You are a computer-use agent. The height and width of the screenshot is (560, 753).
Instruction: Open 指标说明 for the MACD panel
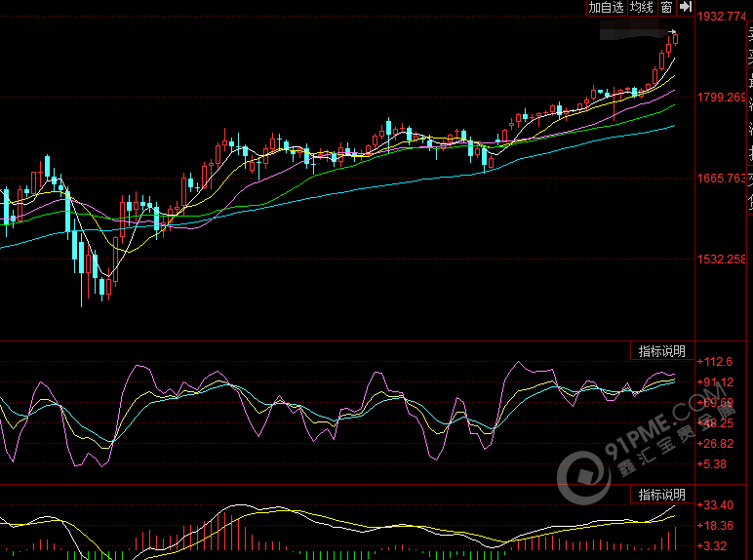[661, 495]
